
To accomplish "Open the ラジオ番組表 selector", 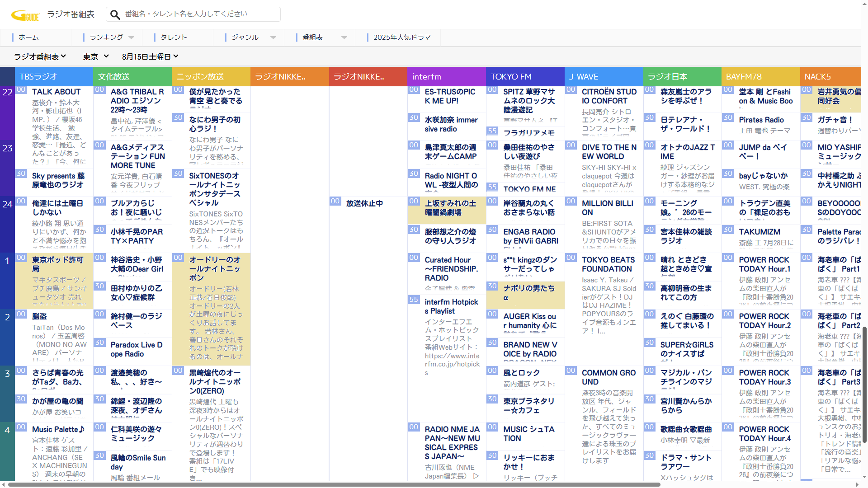I will point(40,56).
